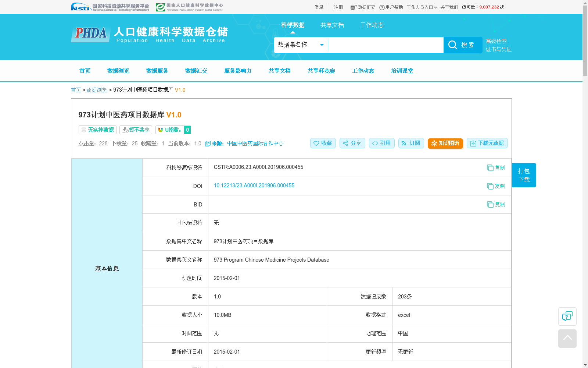Click the 地理范围 value 中国
The width and height of the screenshot is (588, 368).
tap(403, 333)
